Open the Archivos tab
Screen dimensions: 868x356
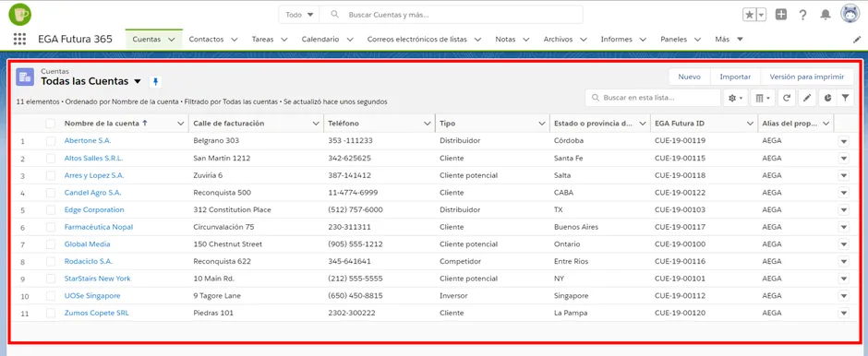pyautogui.click(x=558, y=40)
